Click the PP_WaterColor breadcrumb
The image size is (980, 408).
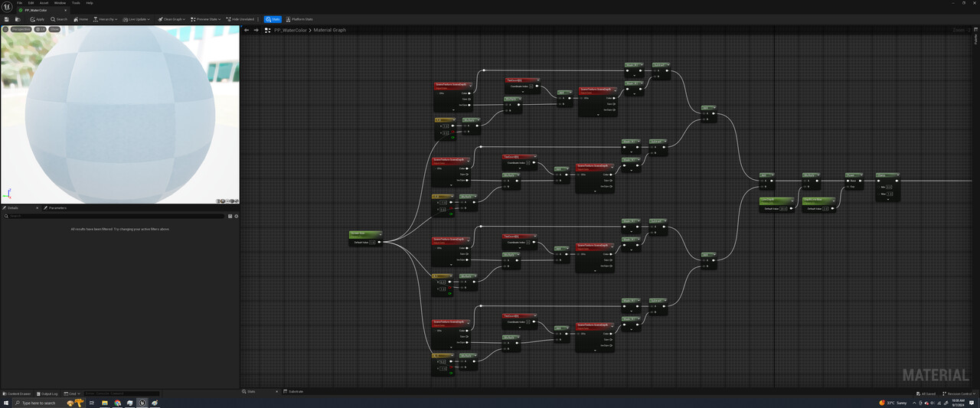click(x=289, y=30)
